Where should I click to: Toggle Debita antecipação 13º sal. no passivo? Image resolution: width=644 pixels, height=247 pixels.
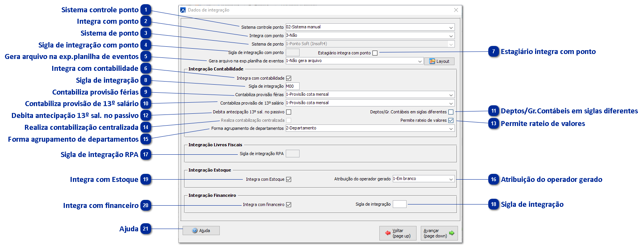point(289,112)
